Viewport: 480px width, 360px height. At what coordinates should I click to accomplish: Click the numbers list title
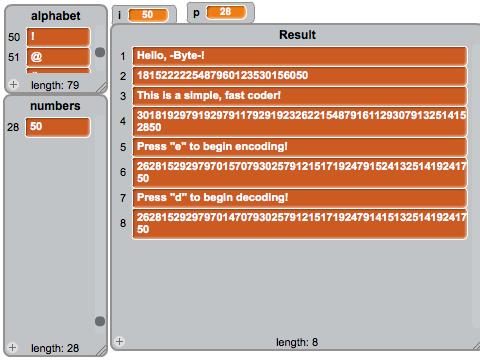(55, 106)
